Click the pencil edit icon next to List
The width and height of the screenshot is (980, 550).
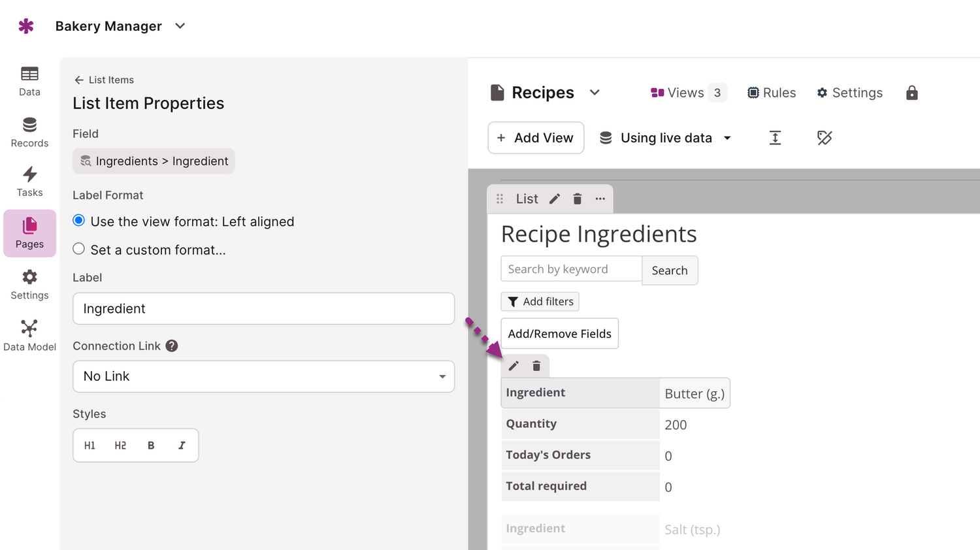555,199
